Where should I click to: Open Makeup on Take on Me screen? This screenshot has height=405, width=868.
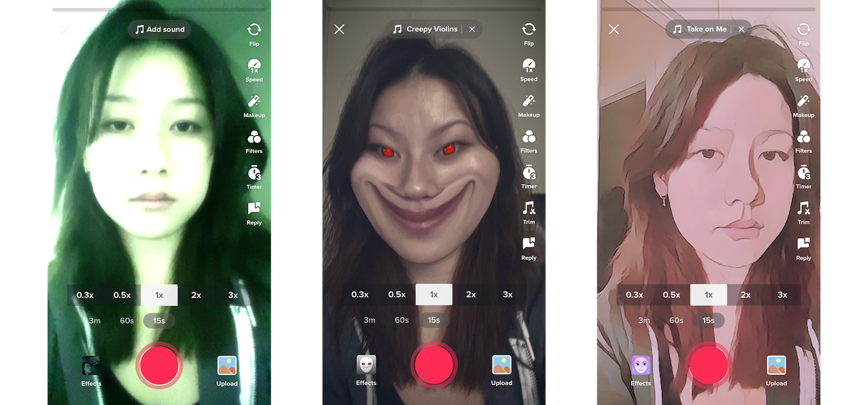804,101
